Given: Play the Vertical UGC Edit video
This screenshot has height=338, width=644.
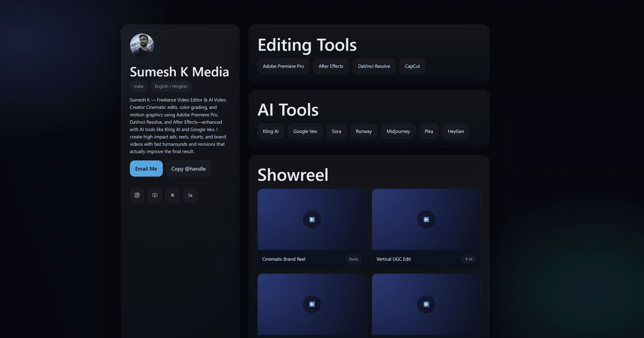Looking at the screenshot, I should [x=426, y=220].
